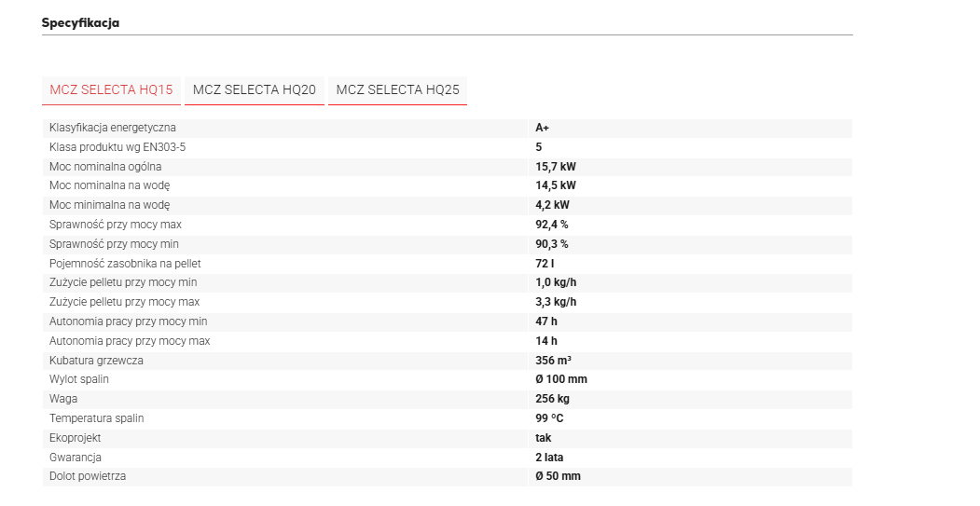
Task: Click the Specyfikacja section heading
Action: click(x=80, y=22)
